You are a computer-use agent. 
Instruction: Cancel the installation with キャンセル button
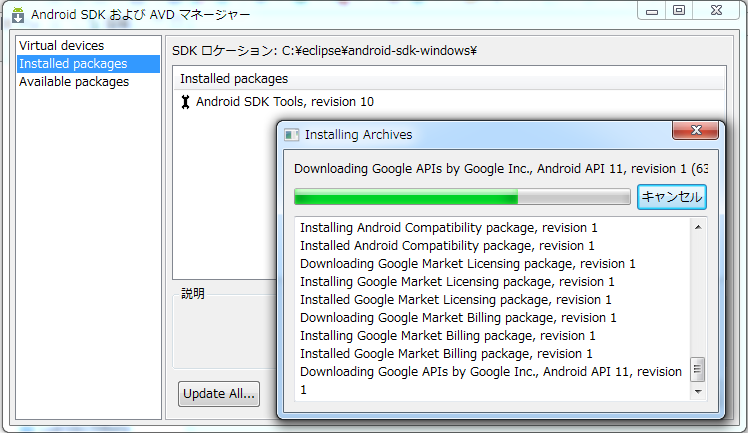tap(672, 197)
